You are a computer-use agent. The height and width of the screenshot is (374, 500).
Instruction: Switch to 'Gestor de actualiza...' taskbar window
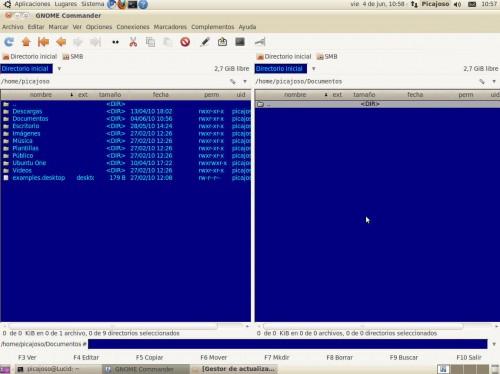pyautogui.click(x=234, y=369)
